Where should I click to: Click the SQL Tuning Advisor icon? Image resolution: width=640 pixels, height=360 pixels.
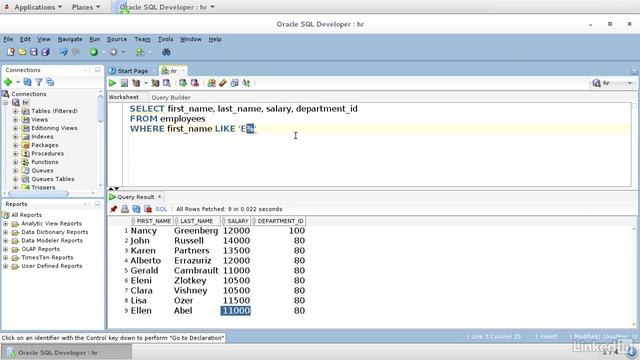(x=167, y=83)
